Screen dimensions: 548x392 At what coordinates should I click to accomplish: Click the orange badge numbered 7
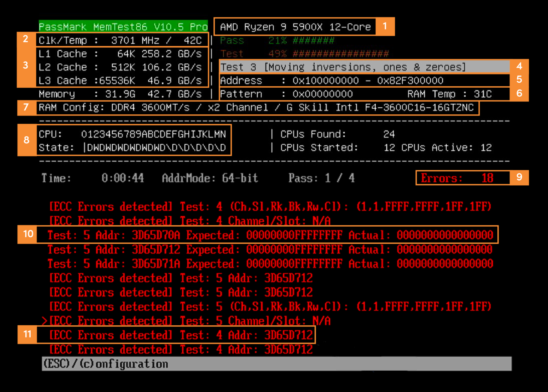click(x=25, y=107)
